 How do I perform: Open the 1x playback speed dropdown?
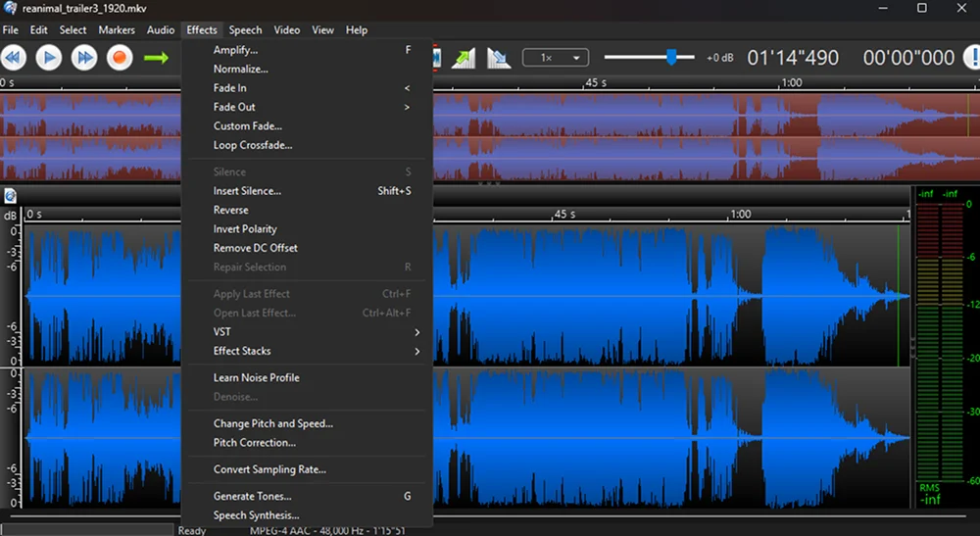[x=556, y=58]
